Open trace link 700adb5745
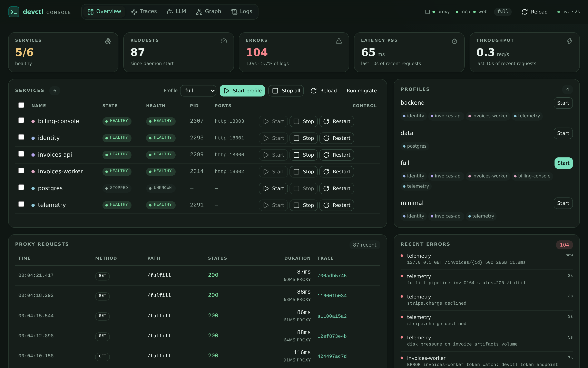 332,276
